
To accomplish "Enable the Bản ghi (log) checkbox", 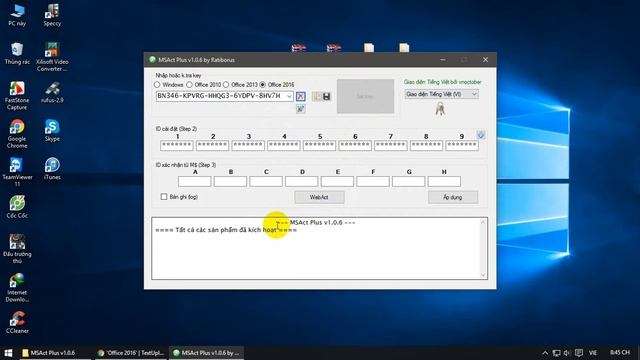I will click(x=164, y=197).
